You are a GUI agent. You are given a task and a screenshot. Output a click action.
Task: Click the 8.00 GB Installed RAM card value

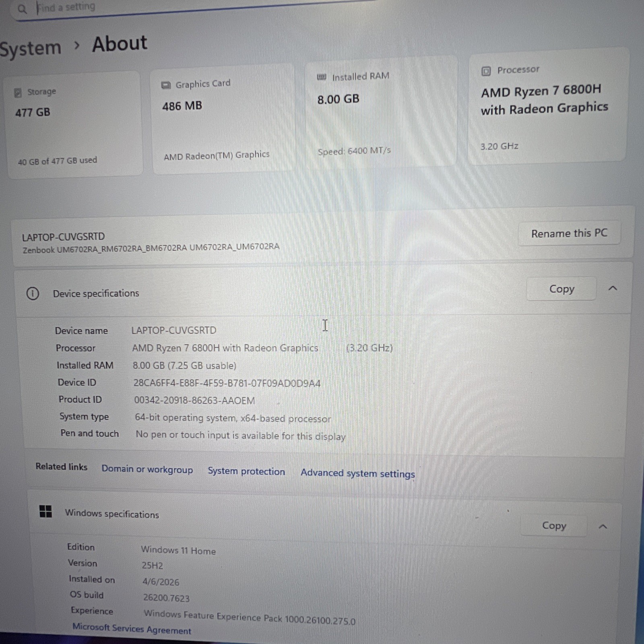click(338, 99)
